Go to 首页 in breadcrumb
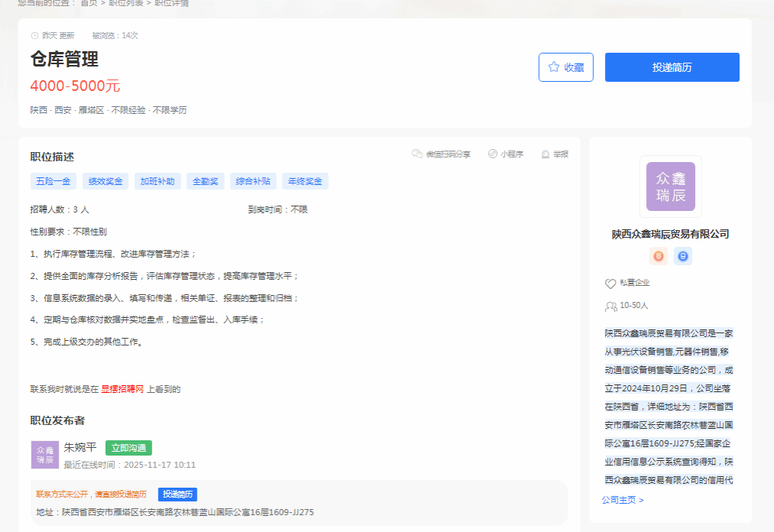 (89, 3)
